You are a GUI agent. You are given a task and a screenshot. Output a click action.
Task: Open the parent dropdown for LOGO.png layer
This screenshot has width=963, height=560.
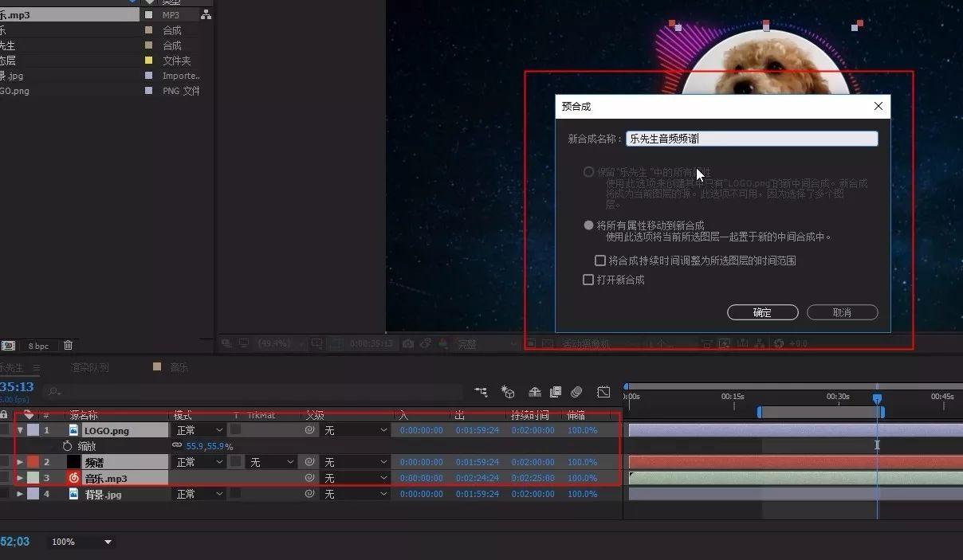pos(355,430)
